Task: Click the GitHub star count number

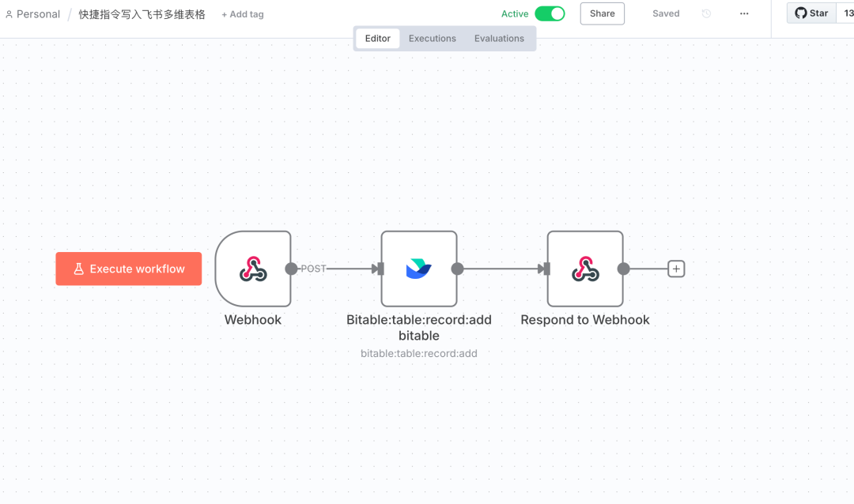Action: (848, 13)
